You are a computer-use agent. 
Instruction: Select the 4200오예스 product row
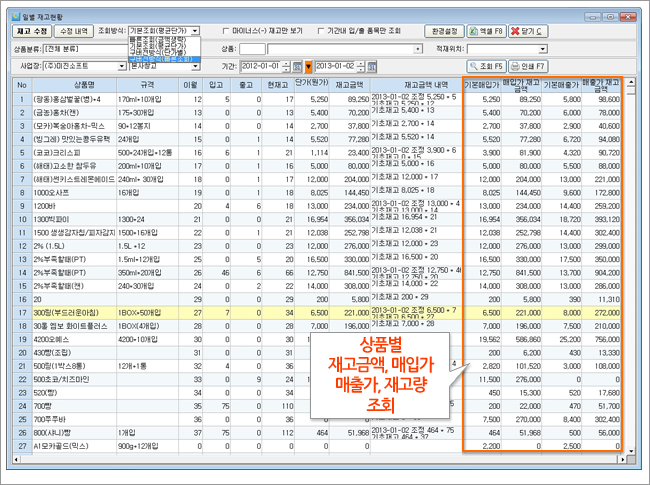coord(317,340)
